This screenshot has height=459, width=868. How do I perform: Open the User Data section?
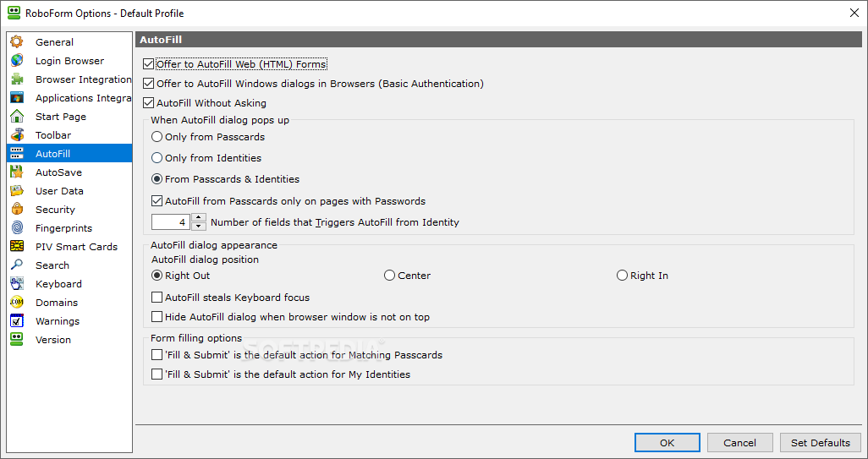[x=69, y=191]
